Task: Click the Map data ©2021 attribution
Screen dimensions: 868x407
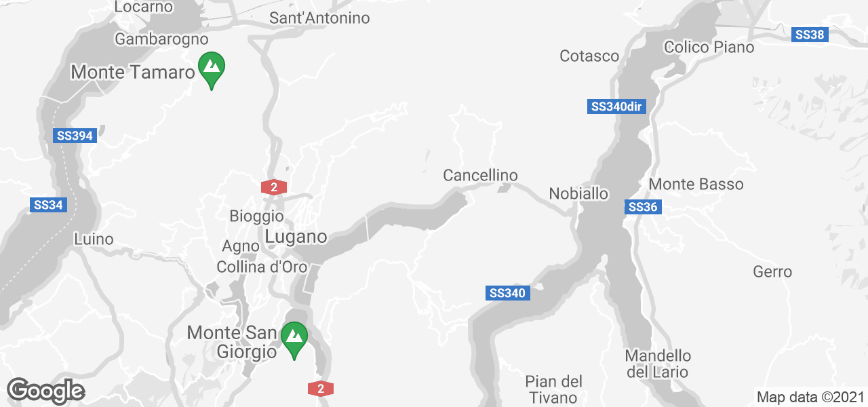Action: tap(810, 397)
